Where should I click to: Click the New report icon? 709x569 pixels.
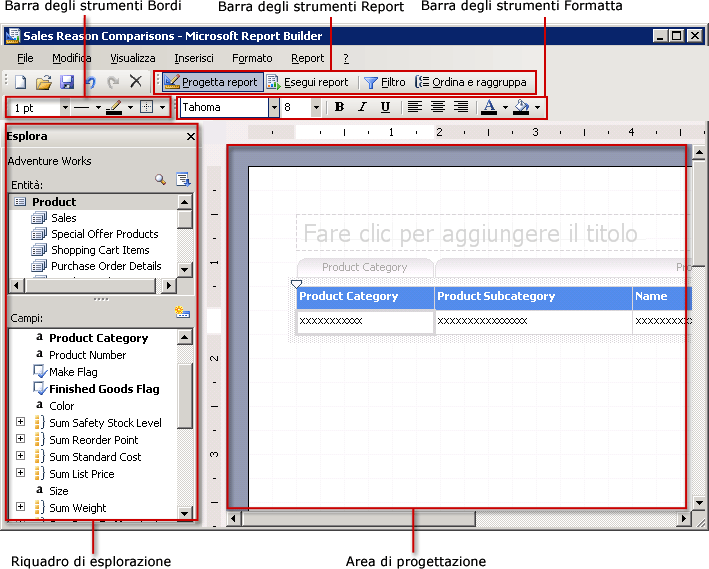pyautogui.click(x=21, y=82)
